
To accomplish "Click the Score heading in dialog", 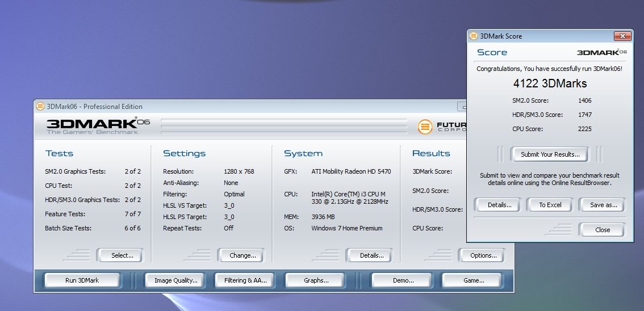I will pyautogui.click(x=492, y=52).
